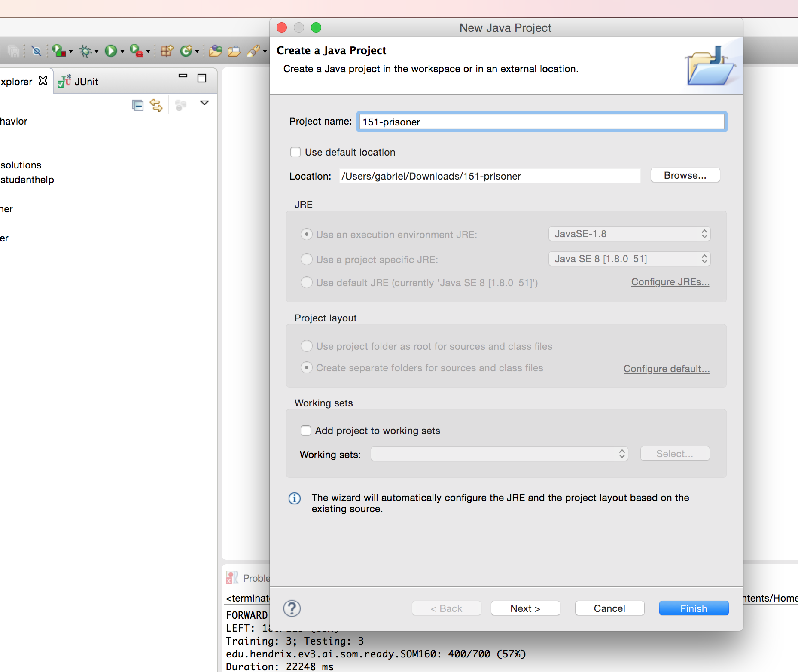The height and width of the screenshot is (672, 798).
Task: Switch to the Problems tab
Action: pyautogui.click(x=249, y=578)
